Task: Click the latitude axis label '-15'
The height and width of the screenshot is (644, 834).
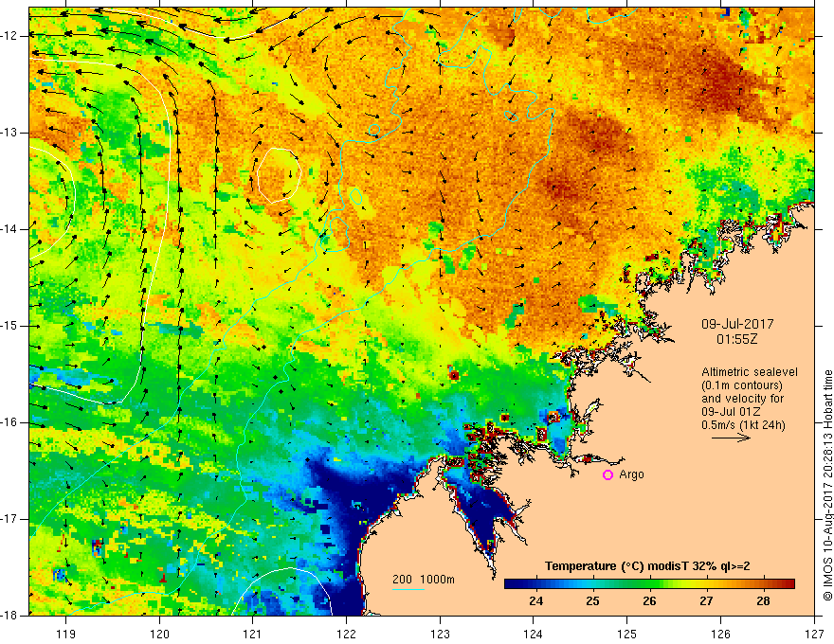Action: pyautogui.click(x=9, y=326)
